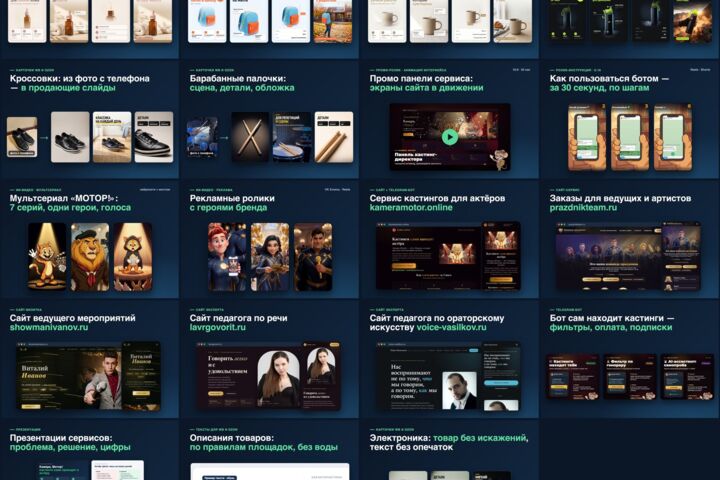Open the female brand hero image
This screenshot has height=480, width=720.
(270, 257)
